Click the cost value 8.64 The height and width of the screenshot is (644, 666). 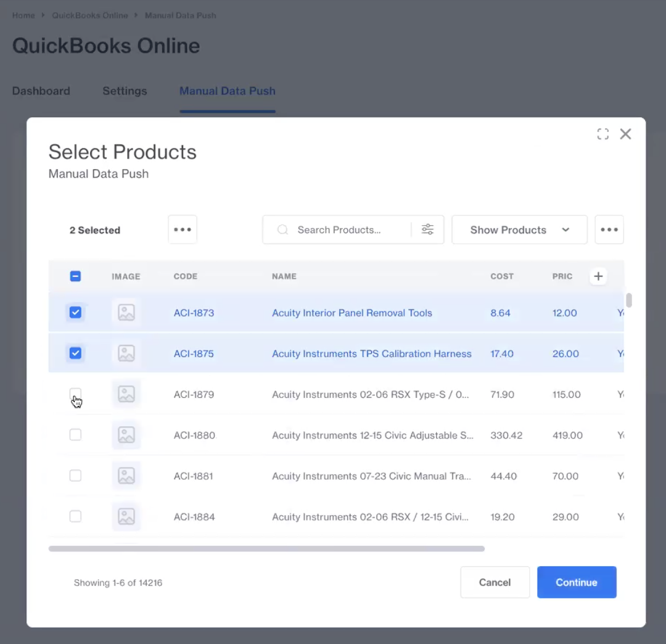point(500,313)
